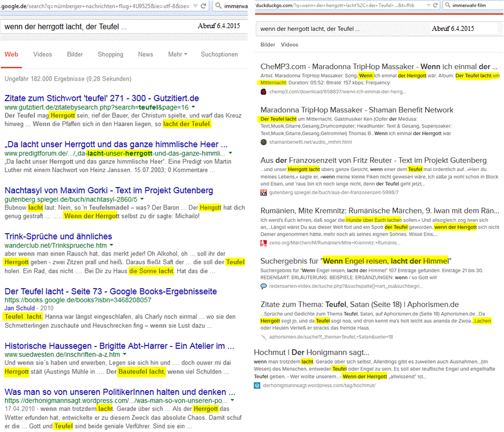Screen dimensions: 504x432
Task: Open Zitate zum Thema Teufel Aphorismen.de result
Action: 360,304
